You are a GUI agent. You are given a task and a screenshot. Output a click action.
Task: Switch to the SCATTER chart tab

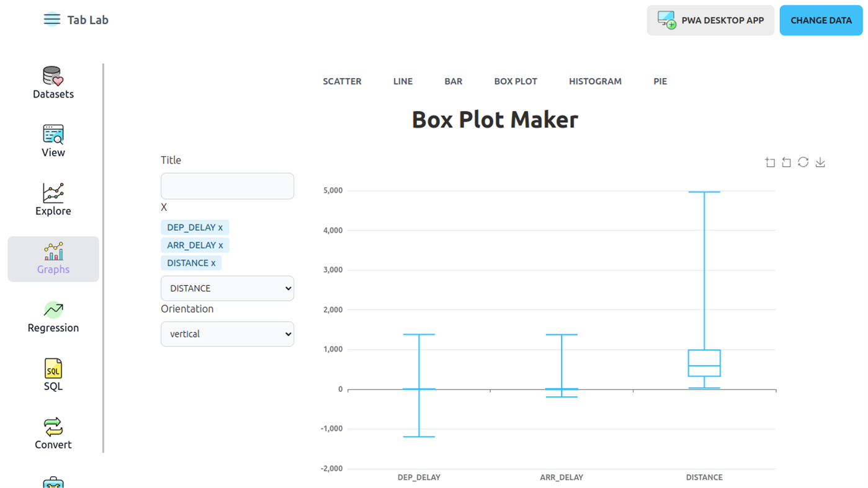342,81
